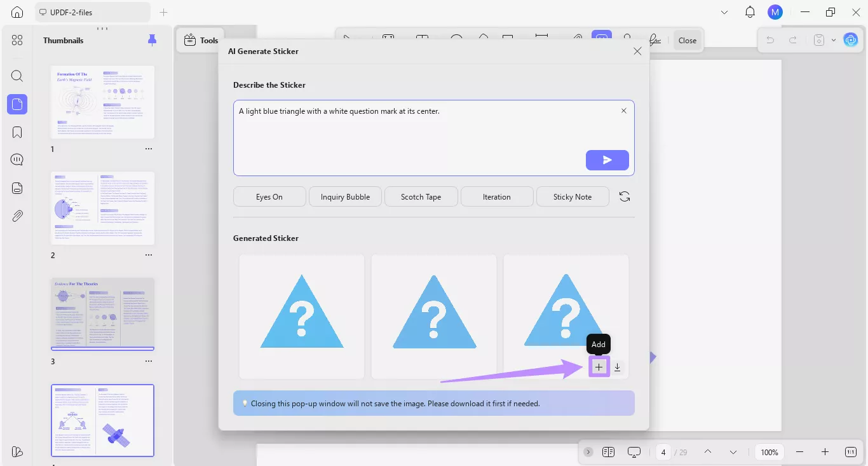
Task: Unpin the Thumbnails panel
Action: (152, 40)
